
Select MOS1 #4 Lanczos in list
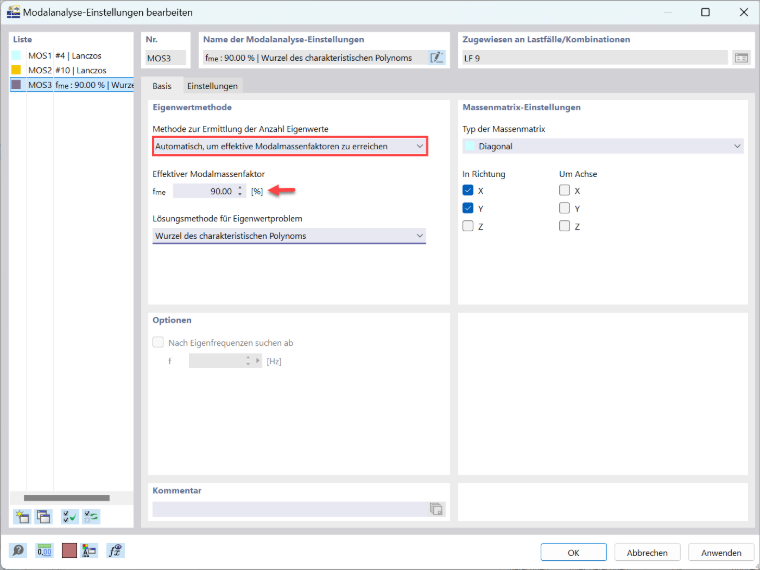(72, 56)
